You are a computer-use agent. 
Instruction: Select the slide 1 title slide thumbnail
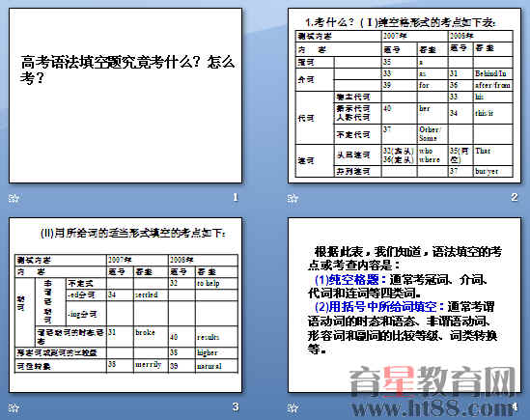(x=126, y=96)
